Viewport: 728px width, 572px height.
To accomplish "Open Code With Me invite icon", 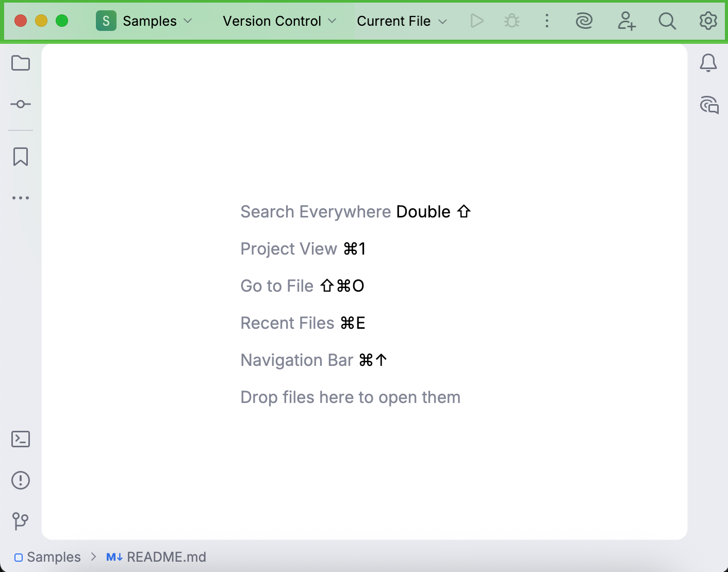I will [626, 21].
